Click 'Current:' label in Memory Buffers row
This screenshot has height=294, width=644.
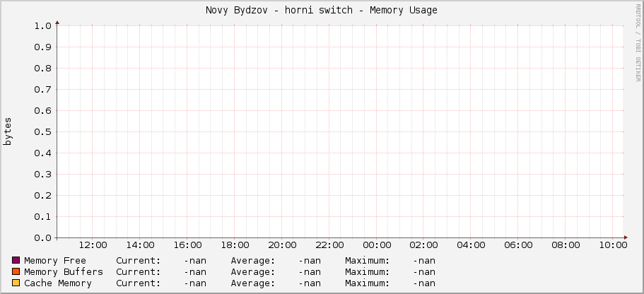tap(139, 272)
